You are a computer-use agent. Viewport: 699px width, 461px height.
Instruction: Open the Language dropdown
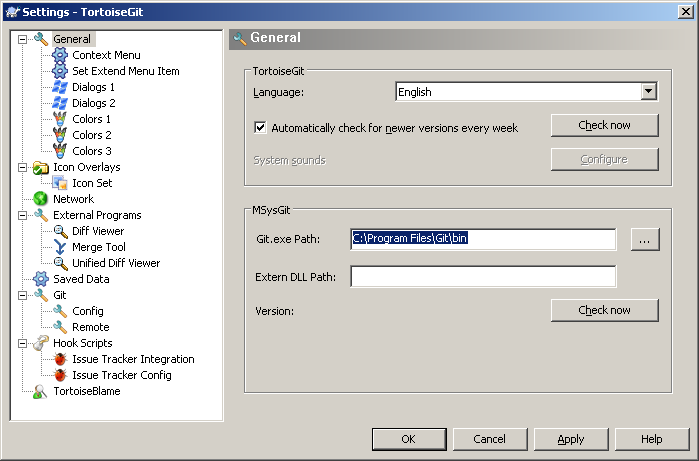coord(649,92)
